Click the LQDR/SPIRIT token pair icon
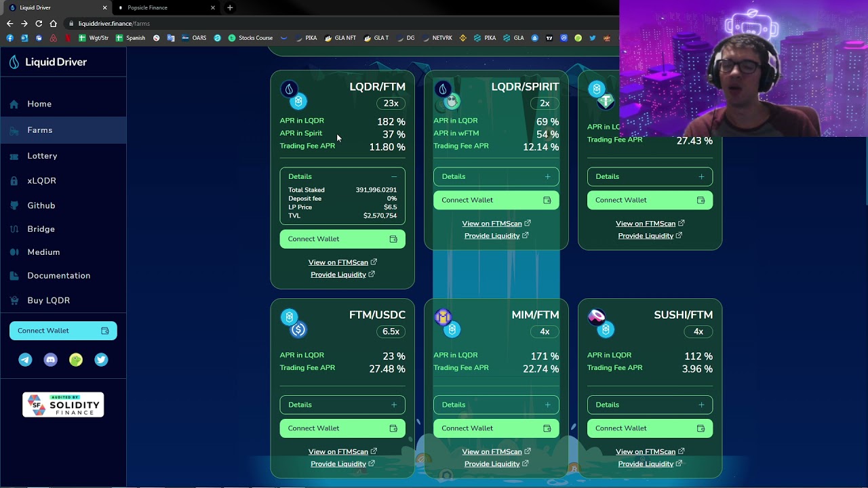Screen dimensions: 868x488 [448, 96]
